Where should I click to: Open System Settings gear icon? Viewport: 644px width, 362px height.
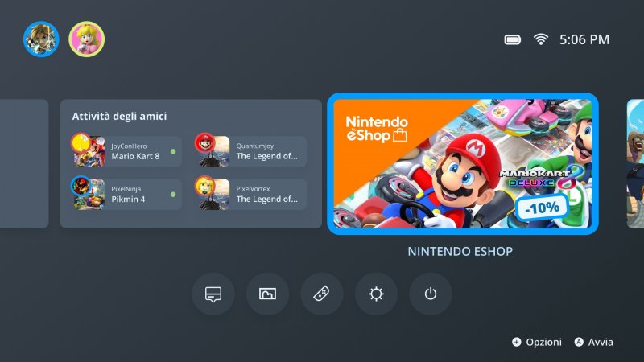pos(376,294)
